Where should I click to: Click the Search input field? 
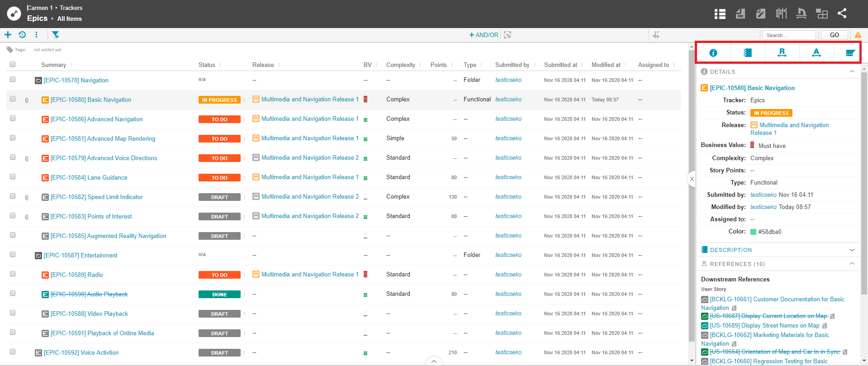click(x=789, y=35)
